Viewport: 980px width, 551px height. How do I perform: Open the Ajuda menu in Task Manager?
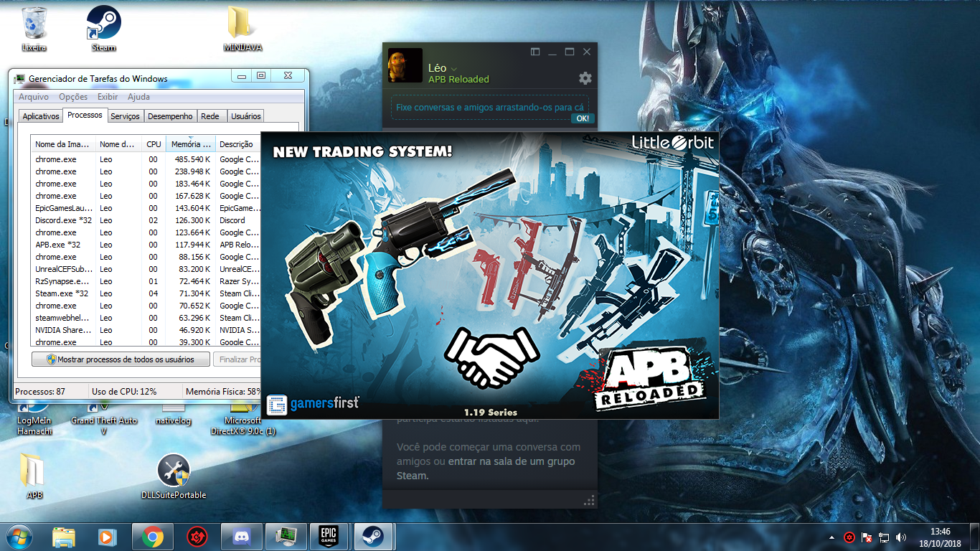138,97
